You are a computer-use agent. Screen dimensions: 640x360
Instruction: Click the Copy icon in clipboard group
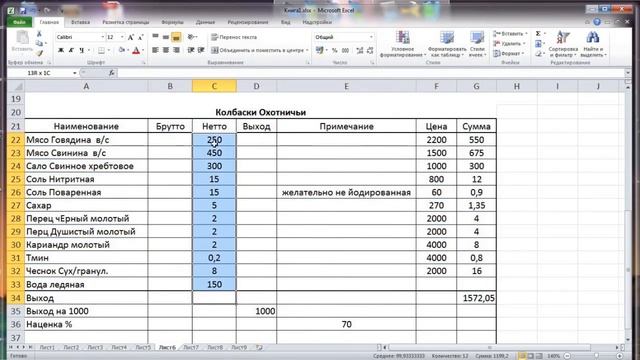coord(39,44)
